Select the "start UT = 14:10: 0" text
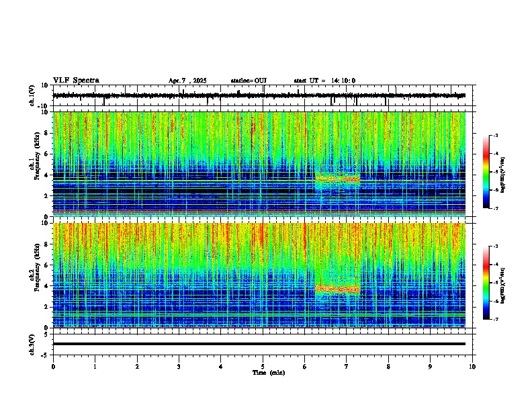 coord(324,81)
